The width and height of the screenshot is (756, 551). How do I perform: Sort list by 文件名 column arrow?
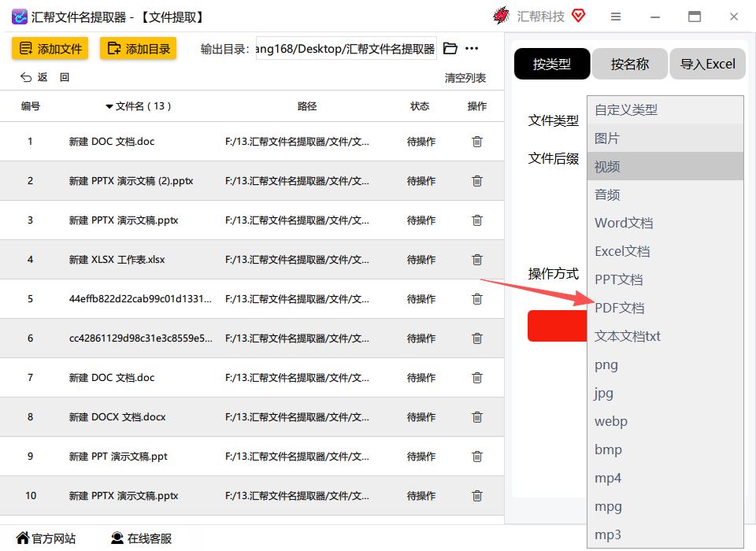pos(109,106)
